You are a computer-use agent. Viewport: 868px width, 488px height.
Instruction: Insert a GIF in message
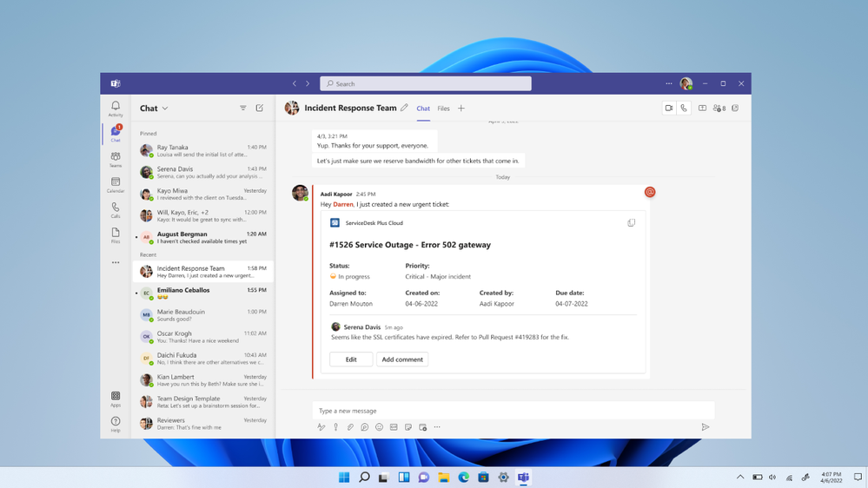tap(394, 426)
